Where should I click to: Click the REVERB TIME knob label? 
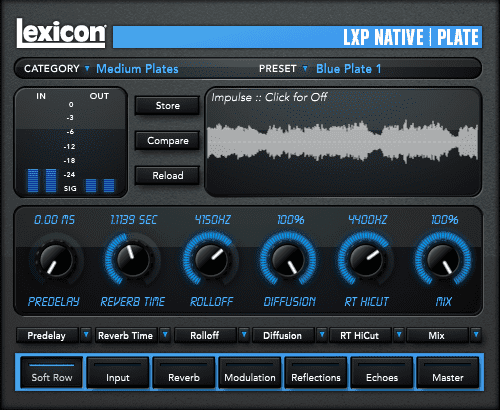coord(133,302)
